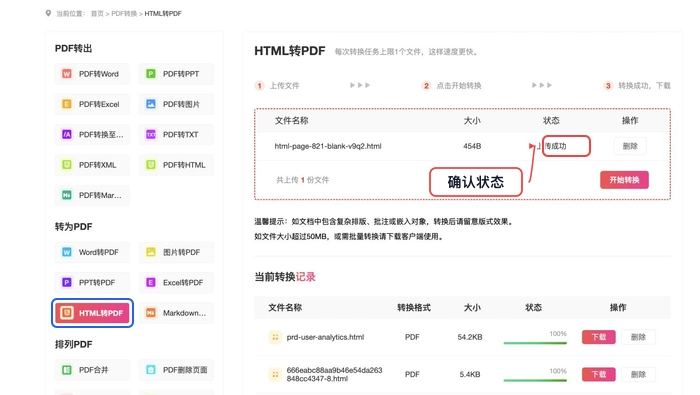Choose Word转PDF icon
This screenshot has height=395, width=700.
67,252
